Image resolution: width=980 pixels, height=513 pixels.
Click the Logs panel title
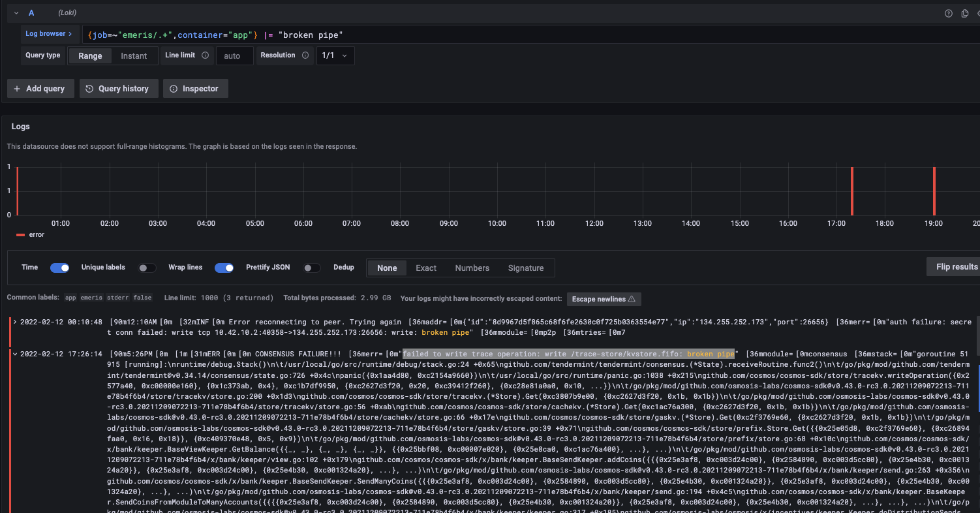click(x=21, y=127)
